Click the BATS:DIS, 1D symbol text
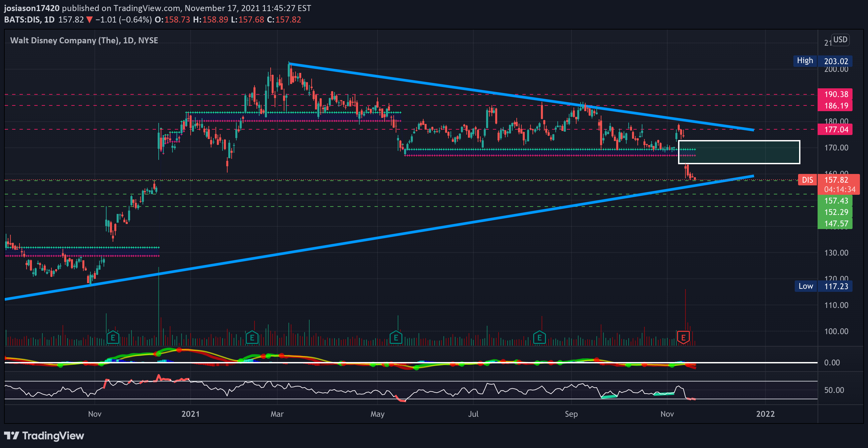The width and height of the screenshot is (868, 448). point(29,19)
